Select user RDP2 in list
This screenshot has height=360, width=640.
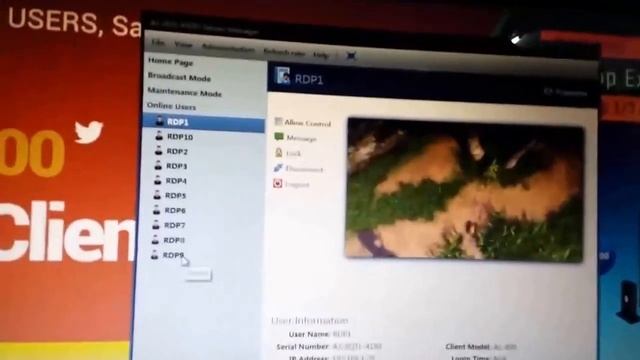(x=177, y=151)
